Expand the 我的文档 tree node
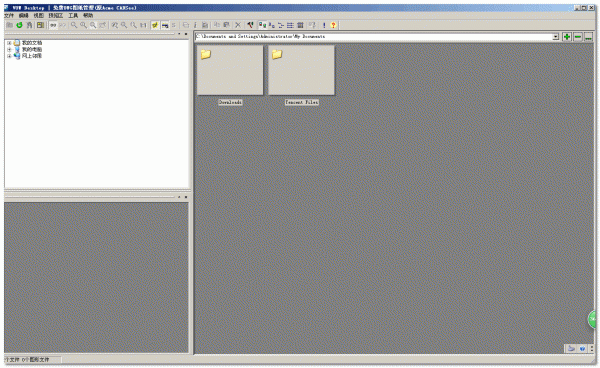This screenshot has height=368, width=600. (x=9, y=43)
